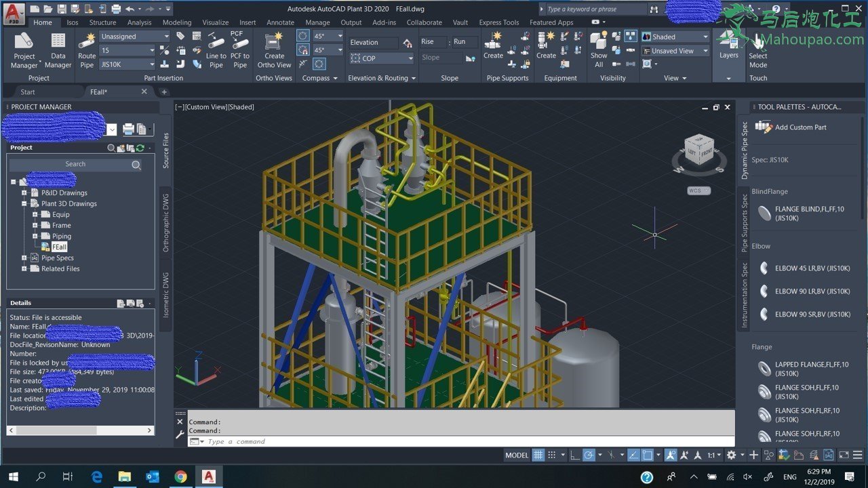The height and width of the screenshot is (488, 868).
Task: Select LAPPED FLANGE,FL,FF,10 part
Action: [803, 369]
